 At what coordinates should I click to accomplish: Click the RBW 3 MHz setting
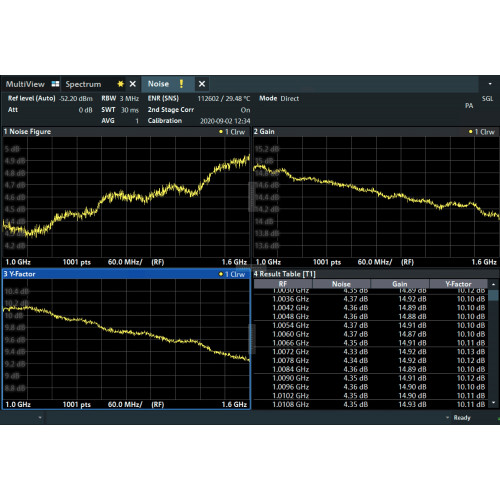click(x=120, y=99)
